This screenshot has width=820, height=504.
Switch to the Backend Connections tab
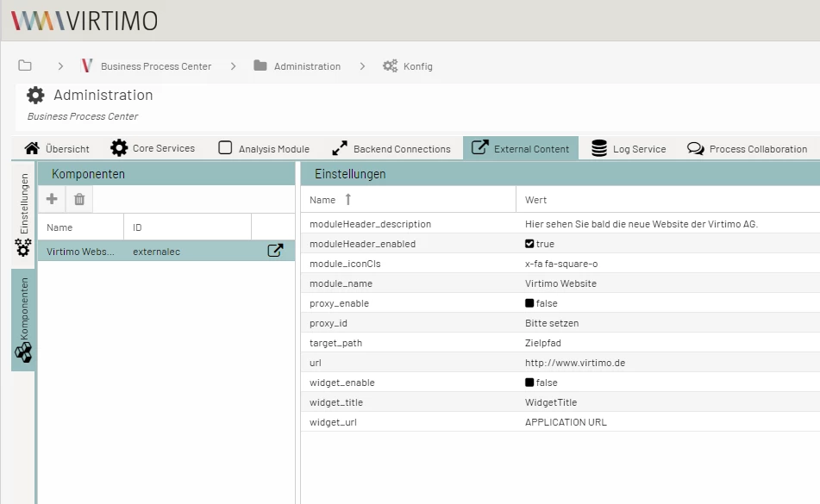tap(392, 147)
